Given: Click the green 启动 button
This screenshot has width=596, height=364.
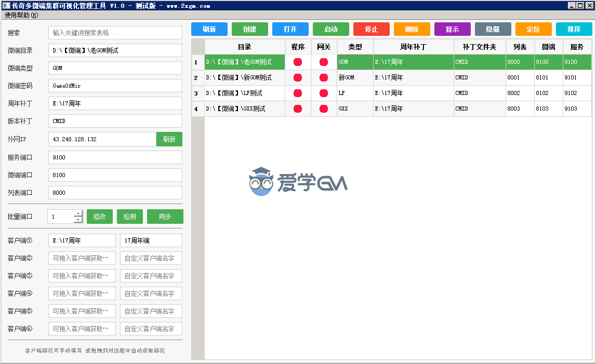Looking at the screenshot, I should (330, 29).
